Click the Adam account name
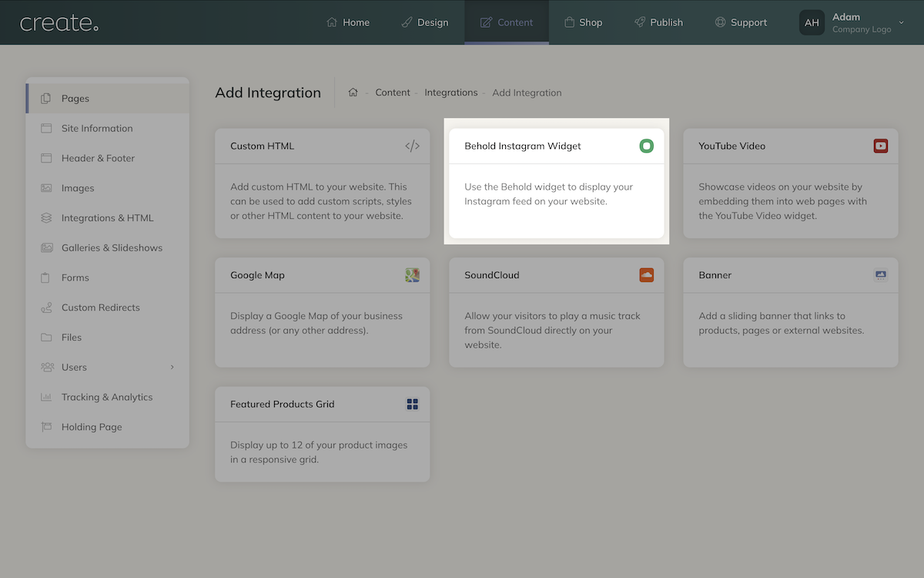This screenshot has width=924, height=578. 846,17
